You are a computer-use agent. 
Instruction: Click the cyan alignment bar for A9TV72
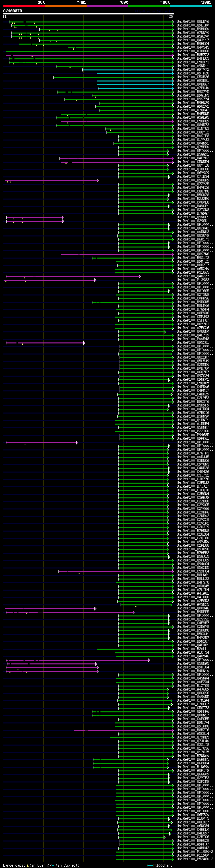tap(128, 70)
